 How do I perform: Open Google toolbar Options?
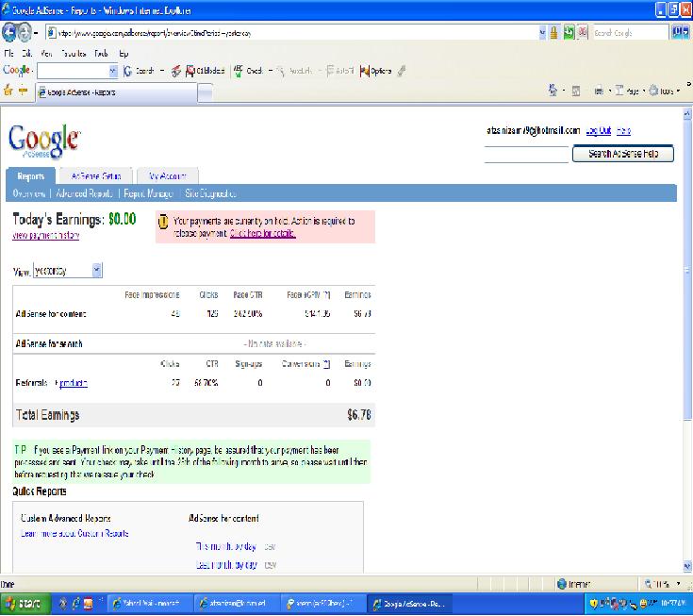(x=375, y=71)
